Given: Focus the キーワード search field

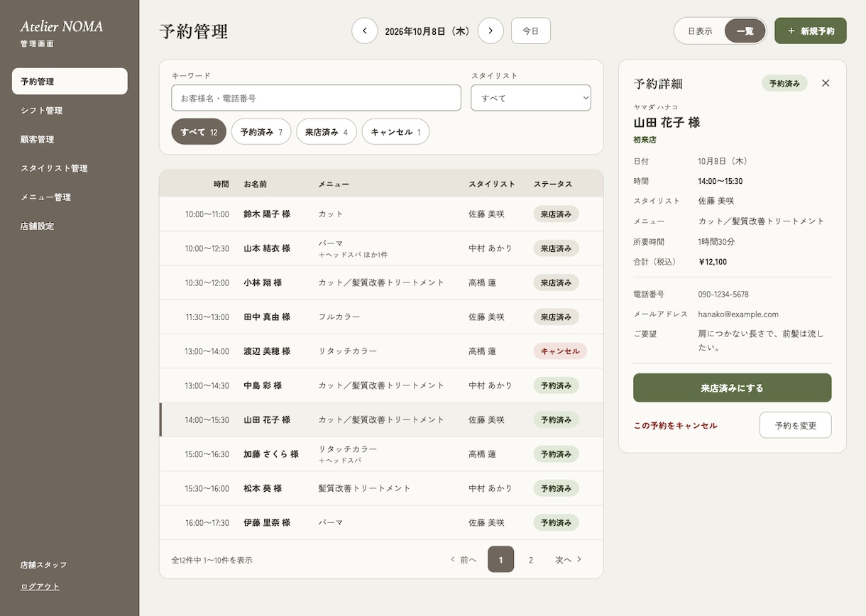Looking at the screenshot, I should pos(317,98).
